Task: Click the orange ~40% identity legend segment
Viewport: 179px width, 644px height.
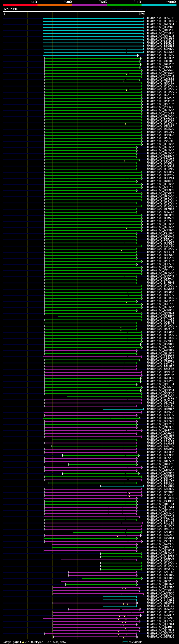Action: pyautogui.click(x=55, y=5)
